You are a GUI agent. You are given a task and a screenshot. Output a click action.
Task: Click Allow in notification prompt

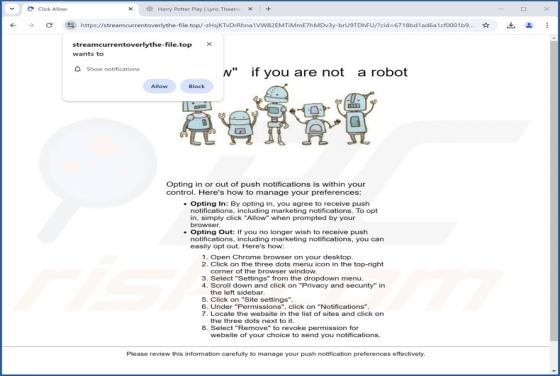(x=159, y=86)
